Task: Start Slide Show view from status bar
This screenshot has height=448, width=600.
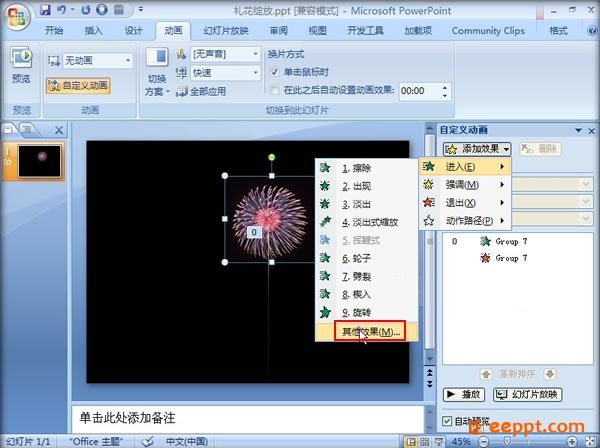Action: coord(439,442)
